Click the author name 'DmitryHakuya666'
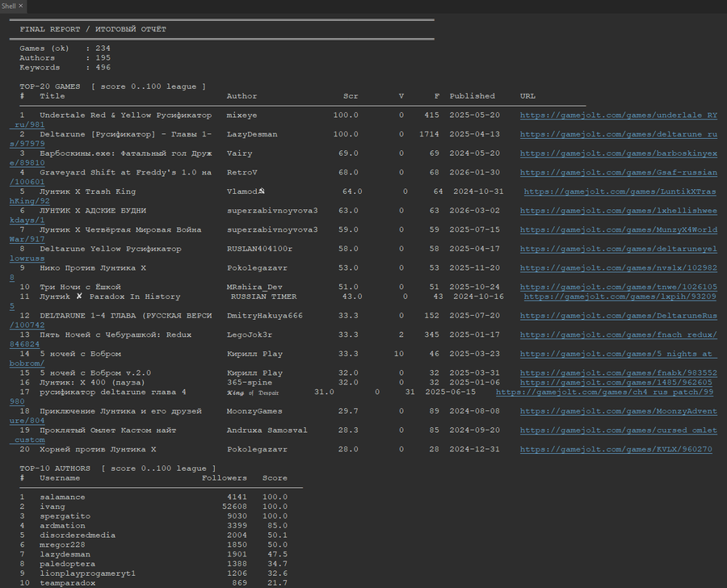Image resolution: width=727 pixels, height=588 pixels. [264, 315]
